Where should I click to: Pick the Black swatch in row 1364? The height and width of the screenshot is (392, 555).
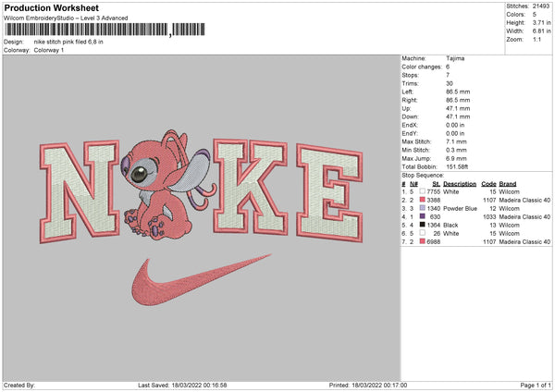point(423,225)
